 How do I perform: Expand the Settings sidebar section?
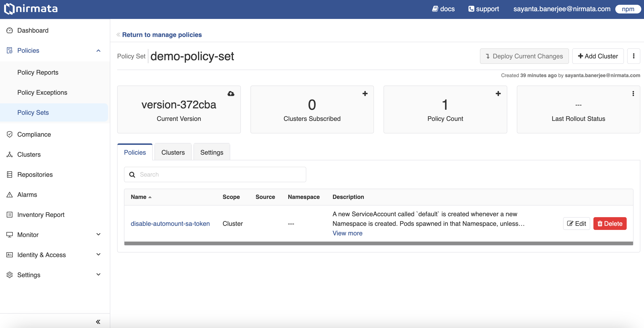click(x=98, y=274)
